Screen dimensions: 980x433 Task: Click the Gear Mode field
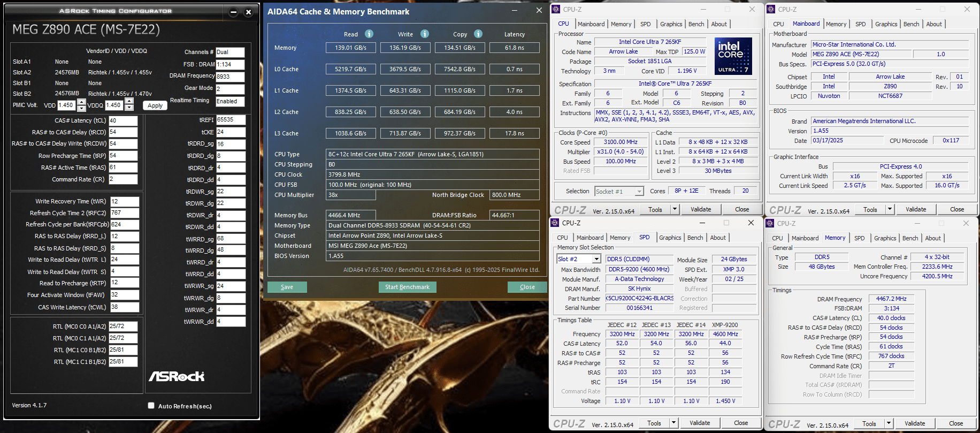[x=230, y=89]
